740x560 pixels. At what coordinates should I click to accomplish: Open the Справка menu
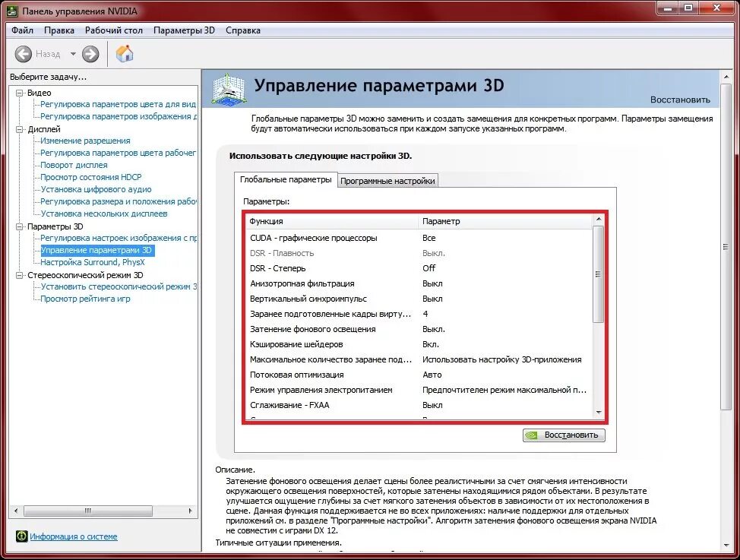pyautogui.click(x=243, y=30)
